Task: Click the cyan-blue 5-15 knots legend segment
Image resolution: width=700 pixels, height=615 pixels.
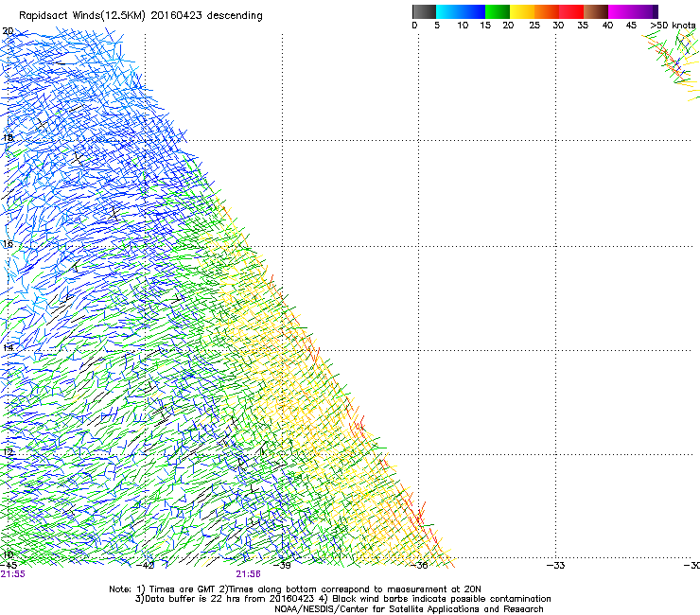Action: [x=461, y=11]
